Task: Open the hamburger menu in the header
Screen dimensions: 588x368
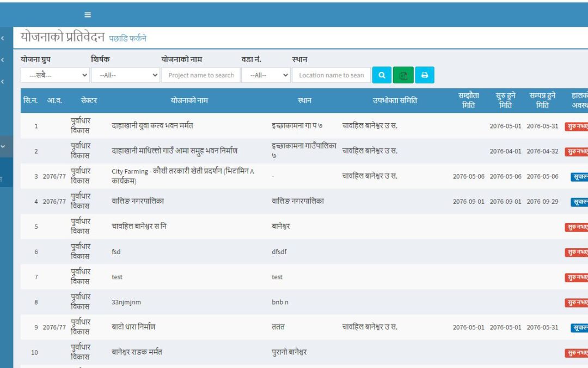Action: click(88, 15)
